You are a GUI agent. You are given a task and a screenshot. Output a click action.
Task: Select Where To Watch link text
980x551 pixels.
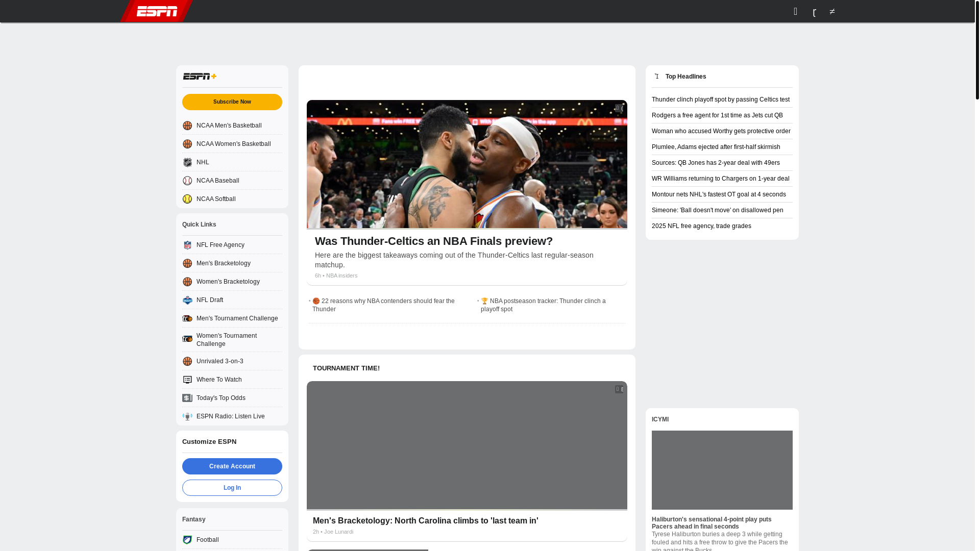pyautogui.click(x=219, y=380)
